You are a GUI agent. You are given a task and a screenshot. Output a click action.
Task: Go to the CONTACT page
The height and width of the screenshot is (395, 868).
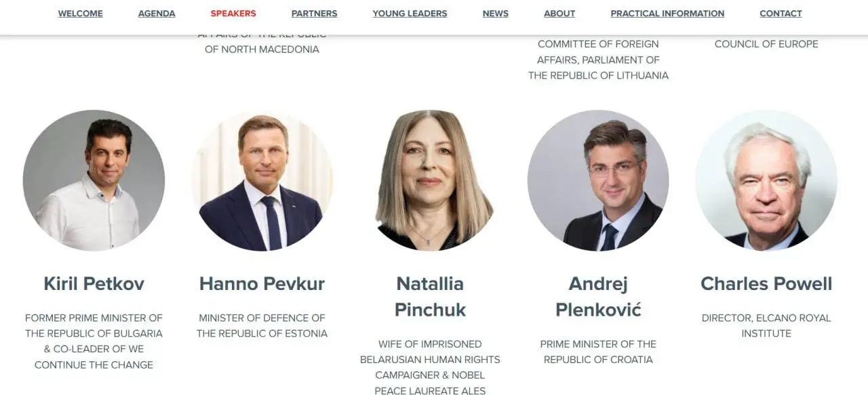click(x=781, y=14)
